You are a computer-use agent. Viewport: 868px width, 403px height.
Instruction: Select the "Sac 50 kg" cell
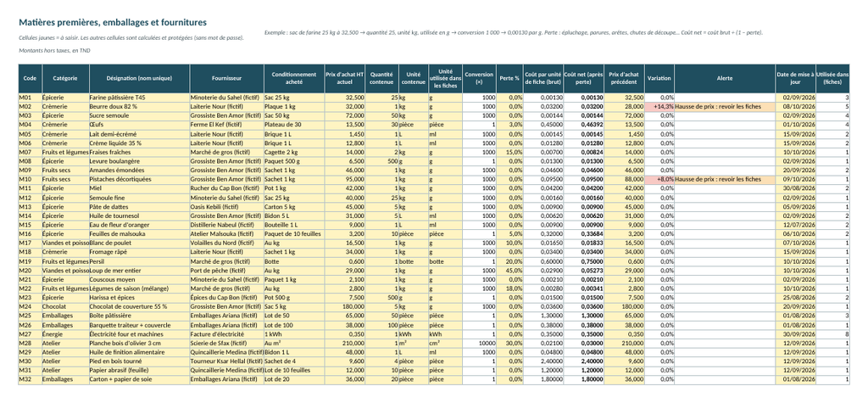(294, 115)
